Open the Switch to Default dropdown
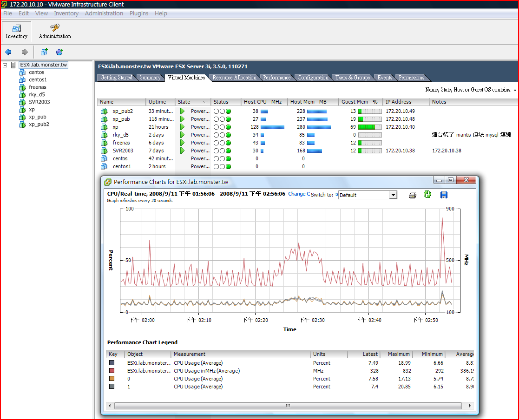519x420 pixels. click(x=393, y=195)
